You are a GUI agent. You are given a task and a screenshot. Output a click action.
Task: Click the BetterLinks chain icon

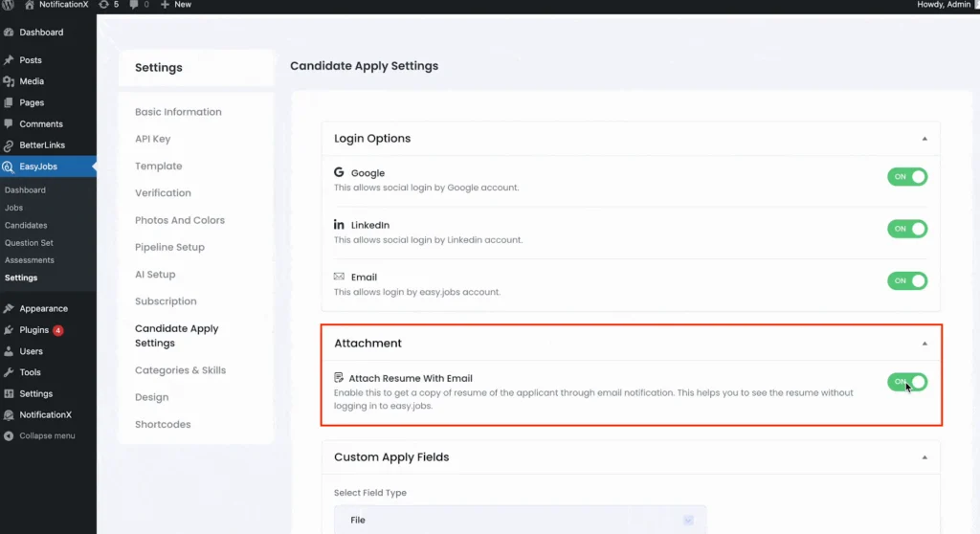9,145
